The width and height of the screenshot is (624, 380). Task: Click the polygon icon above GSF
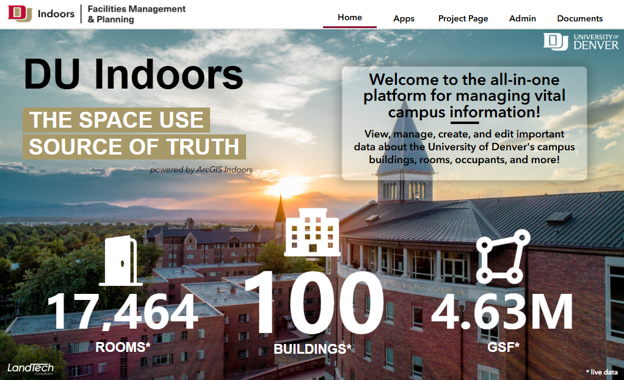point(503,257)
